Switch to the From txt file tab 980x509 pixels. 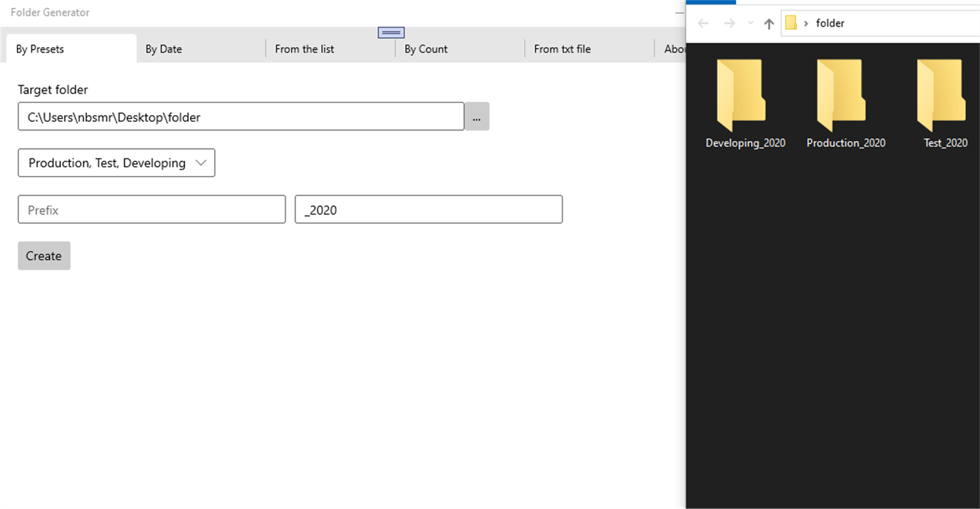[x=562, y=48]
